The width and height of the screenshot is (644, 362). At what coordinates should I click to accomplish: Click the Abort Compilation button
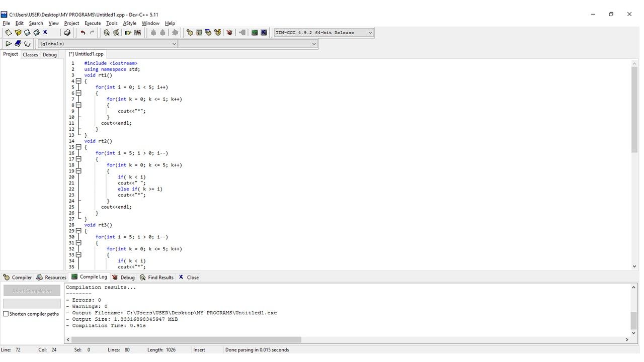click(x=31, y=290)
